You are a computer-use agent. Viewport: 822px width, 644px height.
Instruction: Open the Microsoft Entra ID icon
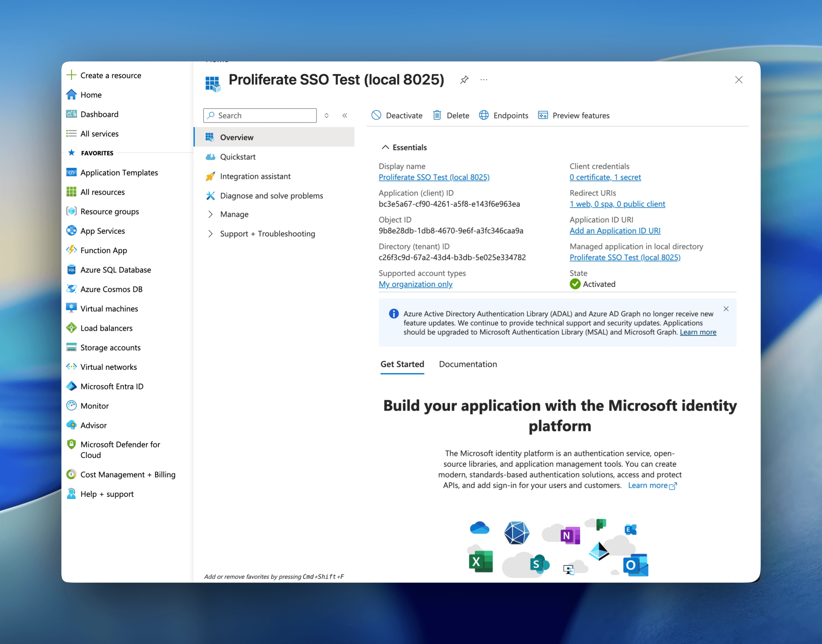point(71,386)
